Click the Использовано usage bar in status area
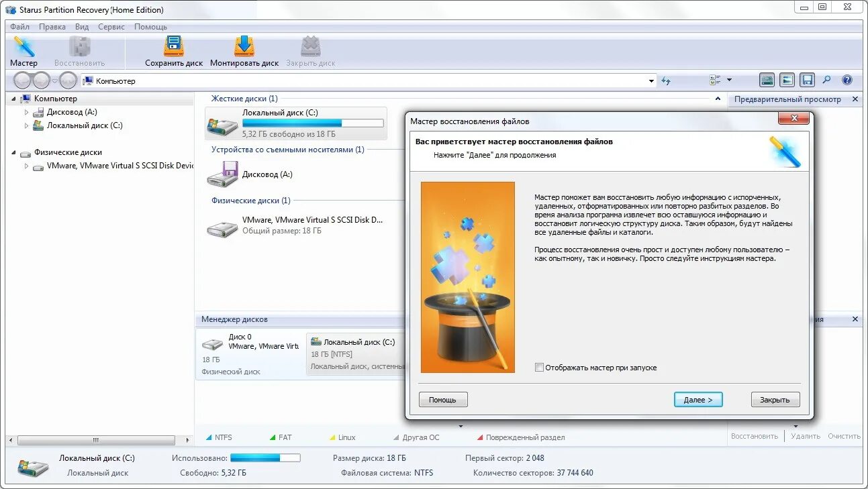Screen dimensions: 868x489 pos(265,458)
